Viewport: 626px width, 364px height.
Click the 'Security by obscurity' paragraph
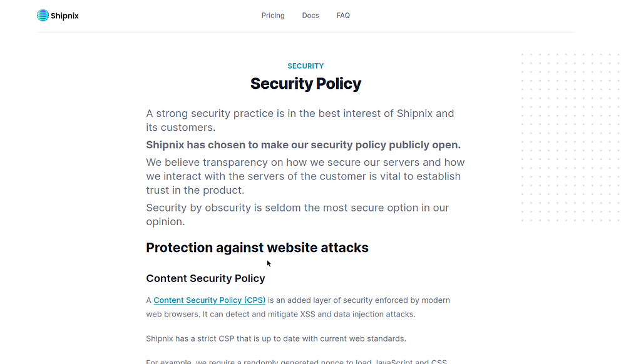297,215
